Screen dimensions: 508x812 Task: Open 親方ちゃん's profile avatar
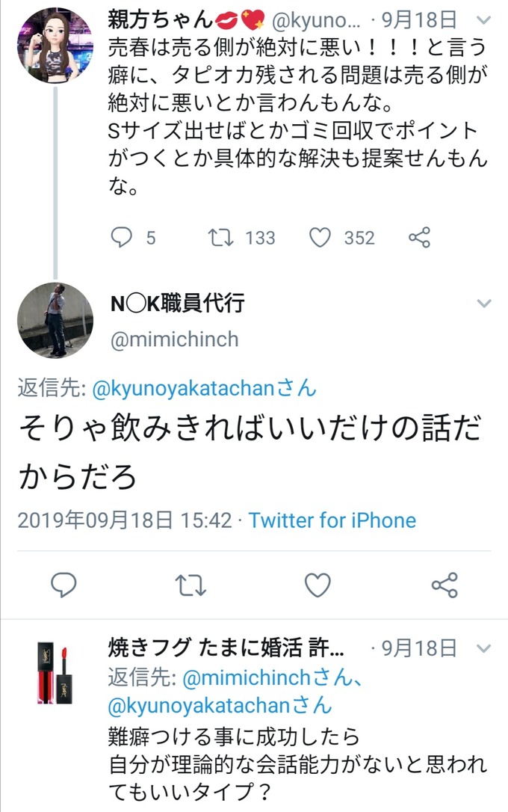(55, 45)
